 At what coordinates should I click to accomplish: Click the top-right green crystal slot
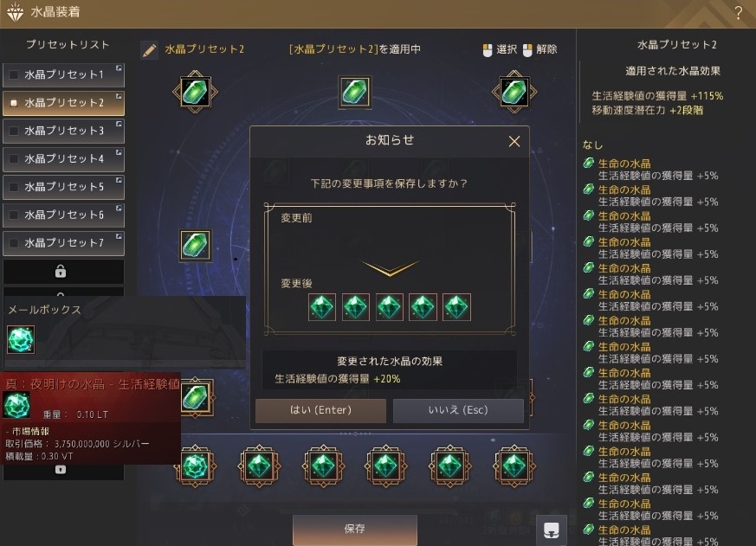(514, 92)
